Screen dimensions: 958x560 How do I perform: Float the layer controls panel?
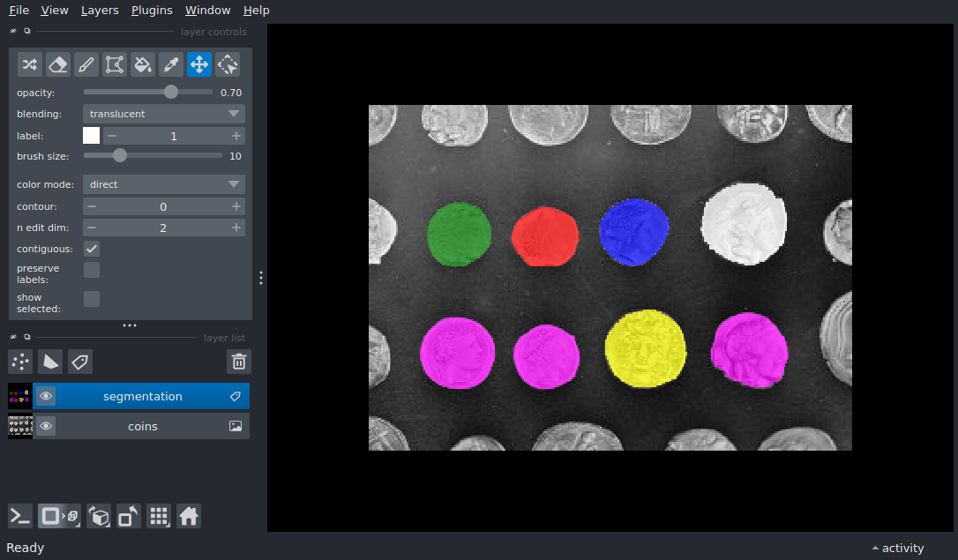(x=26, y=31)
